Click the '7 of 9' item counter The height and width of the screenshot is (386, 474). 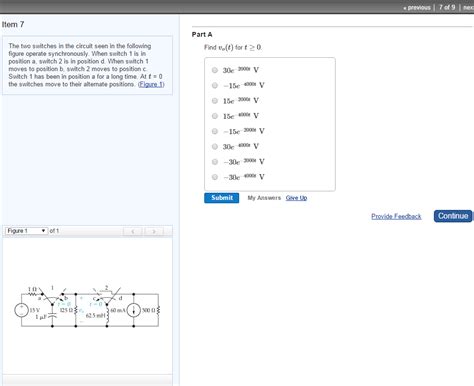[447, 7]
